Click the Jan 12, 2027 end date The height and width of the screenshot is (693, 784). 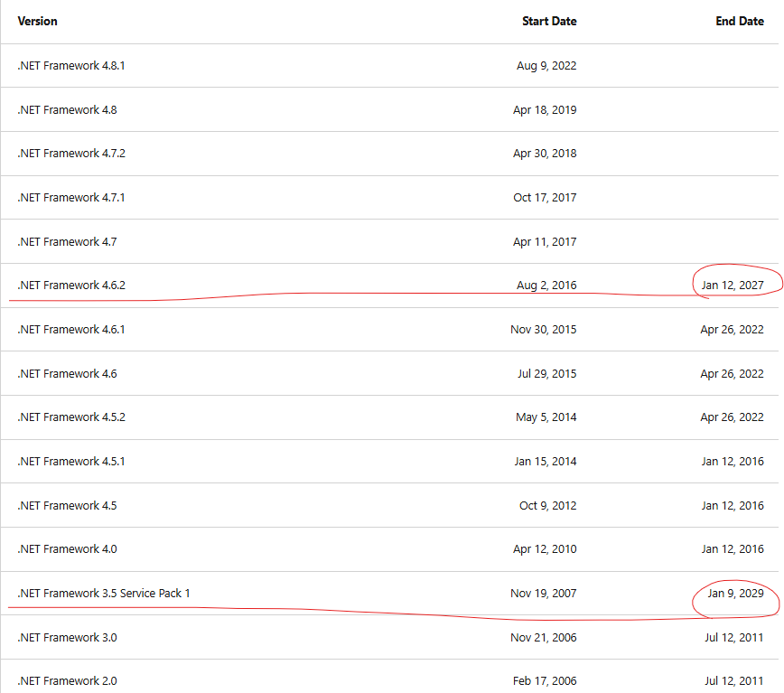[733, 285]
